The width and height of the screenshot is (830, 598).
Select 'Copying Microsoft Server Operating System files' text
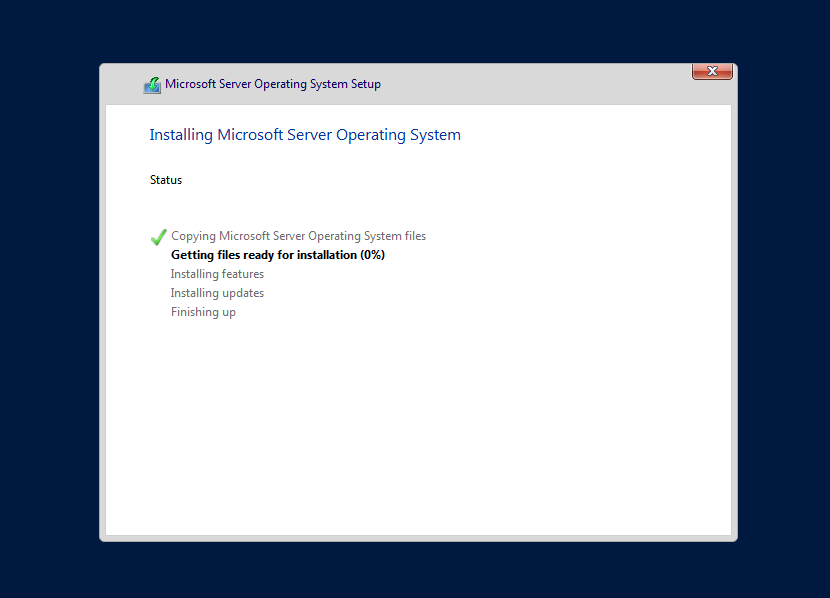tap(299, 236)
